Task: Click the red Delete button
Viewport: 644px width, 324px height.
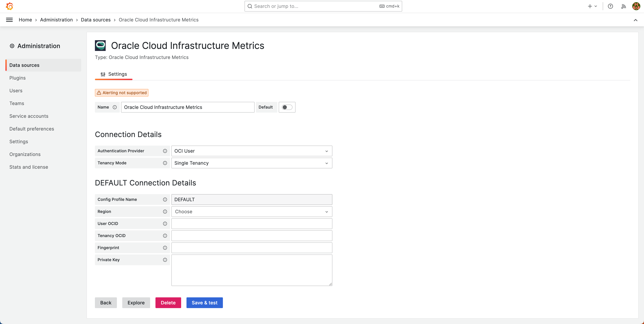Action: [x=168, y=303]
